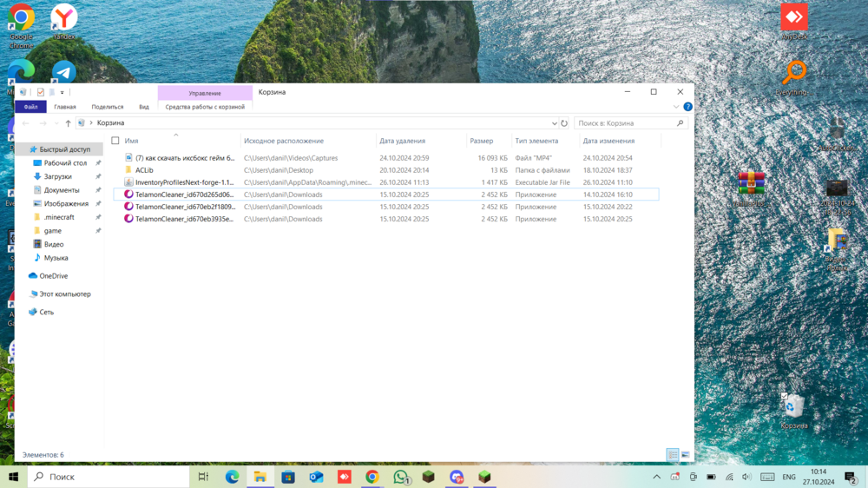
Task: Open Everything search desktop shortcut
Action: pos(794,77)
